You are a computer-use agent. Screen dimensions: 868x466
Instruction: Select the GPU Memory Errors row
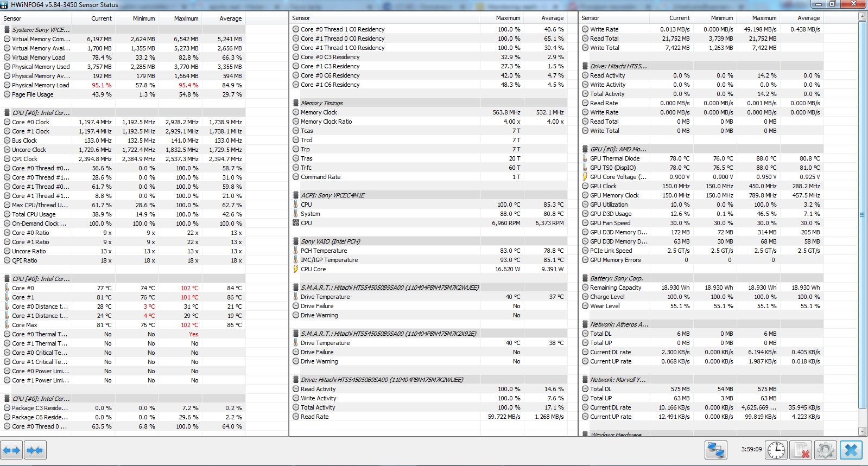(x=701, y=260)
